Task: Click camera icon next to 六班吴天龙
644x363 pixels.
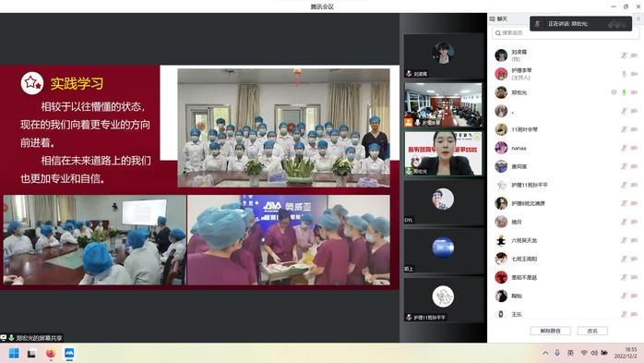Action: click(x=634, y=240)
